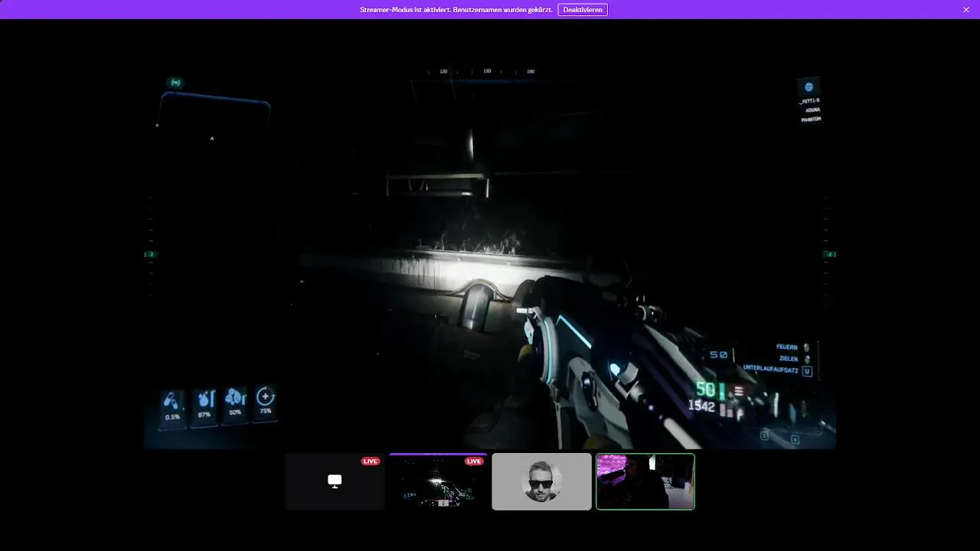Click the compass heading 180
The image size is (980, 551).
click(531, 71)
